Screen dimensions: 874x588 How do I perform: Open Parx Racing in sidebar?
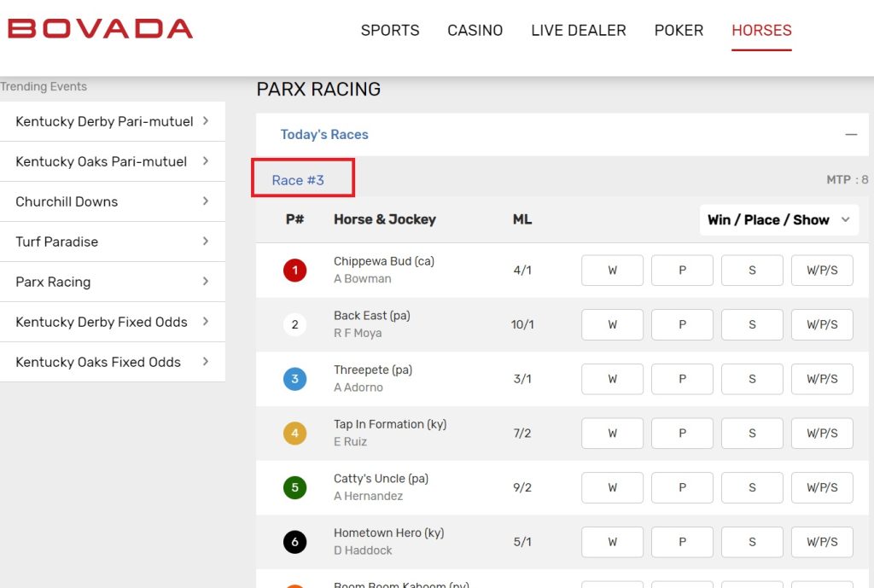tap(113, 282)
